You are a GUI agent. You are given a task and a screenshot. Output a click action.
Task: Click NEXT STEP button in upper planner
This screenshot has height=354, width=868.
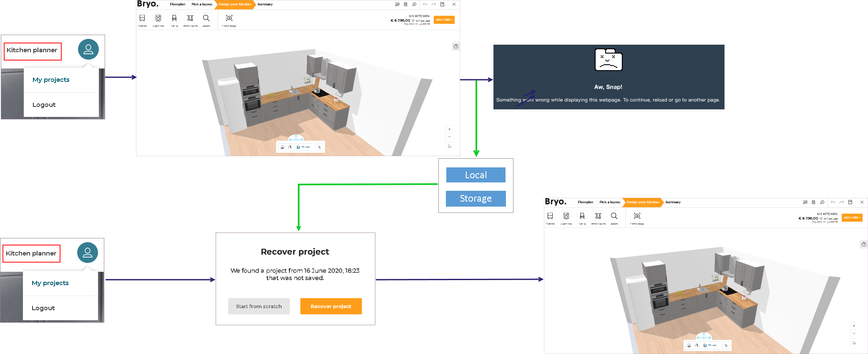coord(444,20)
